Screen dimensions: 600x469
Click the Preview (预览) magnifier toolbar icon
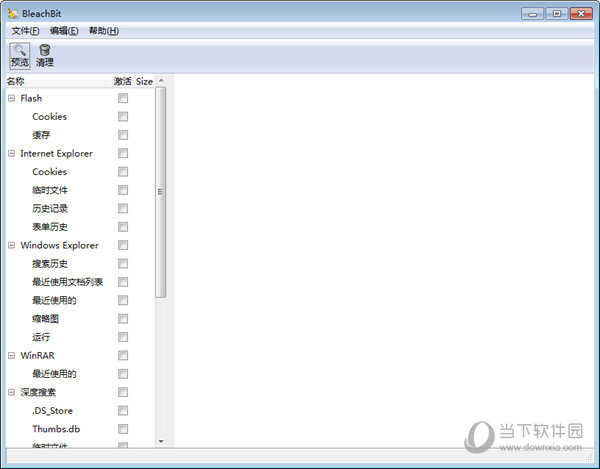(20, 55)
